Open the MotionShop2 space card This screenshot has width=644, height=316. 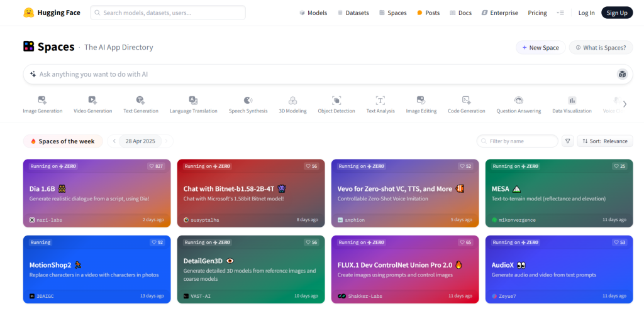97,270
